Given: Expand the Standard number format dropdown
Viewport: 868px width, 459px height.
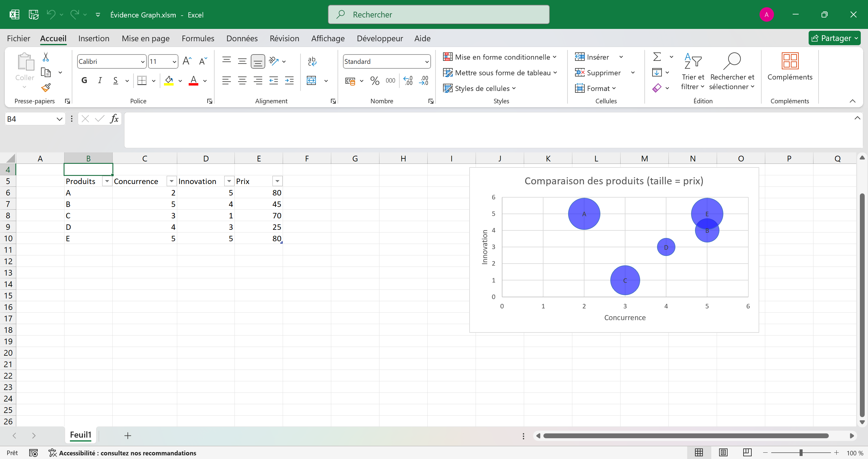Looking at the screenshot, I should click(426, 62).
